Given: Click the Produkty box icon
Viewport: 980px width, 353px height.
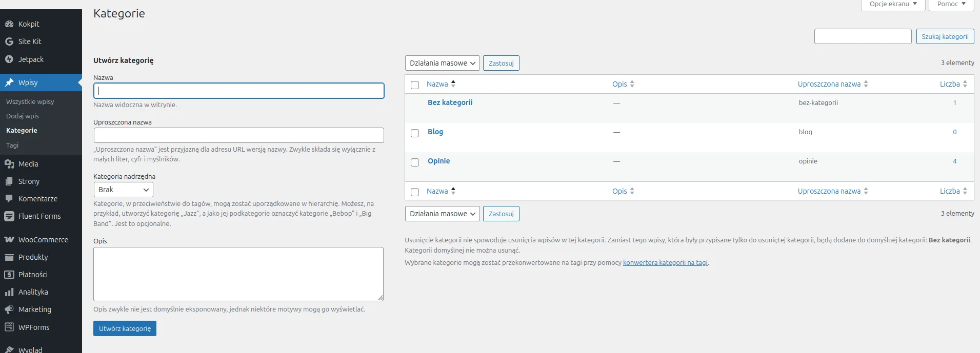Looking at the screenshot, I should coord(9,257).
